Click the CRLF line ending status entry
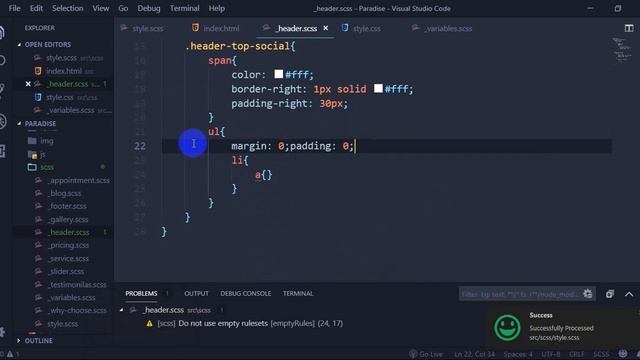 (576, 354)
